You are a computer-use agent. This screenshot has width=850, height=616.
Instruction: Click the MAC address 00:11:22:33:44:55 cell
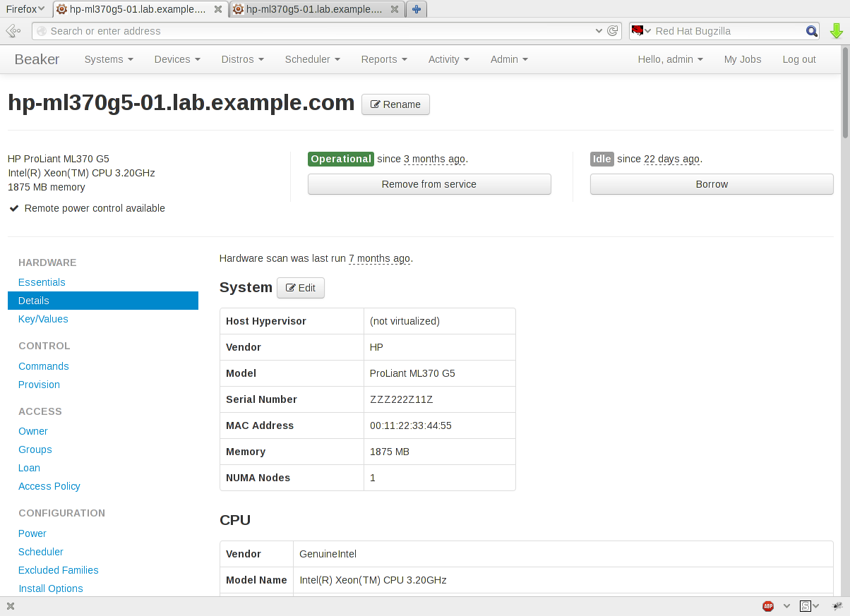click(x=440, y=425)
